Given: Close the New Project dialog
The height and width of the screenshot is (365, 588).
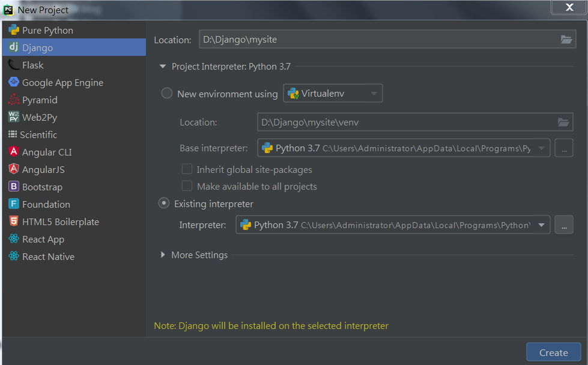Looking at the screenshot, I should pyautogui.click(x=569, y=7).
